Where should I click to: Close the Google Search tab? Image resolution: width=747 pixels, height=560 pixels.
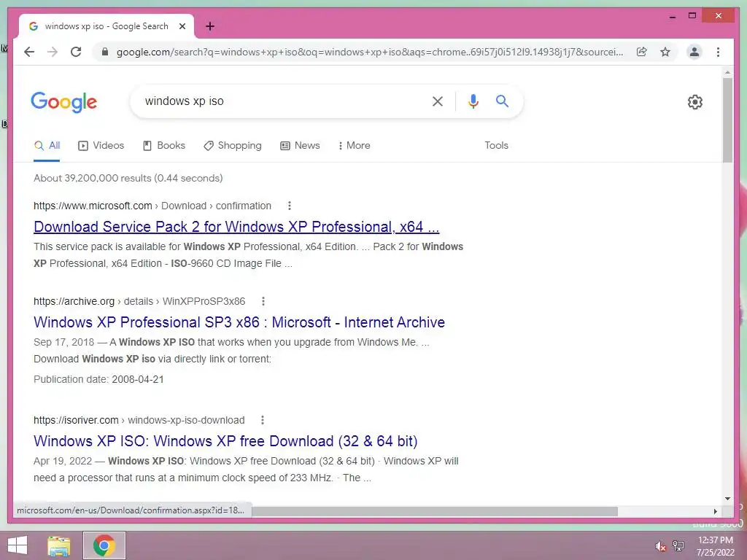click(x=182, y=26)
